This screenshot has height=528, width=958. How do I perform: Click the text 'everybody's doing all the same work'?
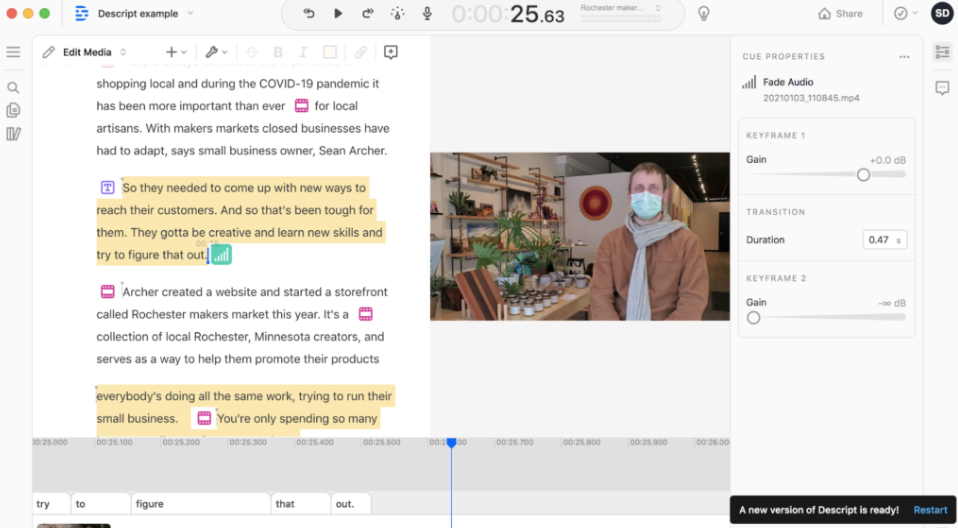pos(194,396)
